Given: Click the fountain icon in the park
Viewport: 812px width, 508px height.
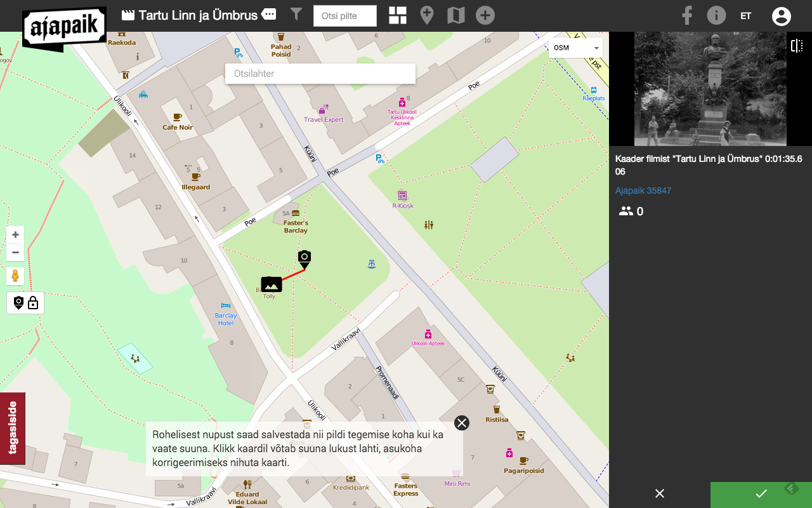Looking at the screenshot, I should coord(372,264).
